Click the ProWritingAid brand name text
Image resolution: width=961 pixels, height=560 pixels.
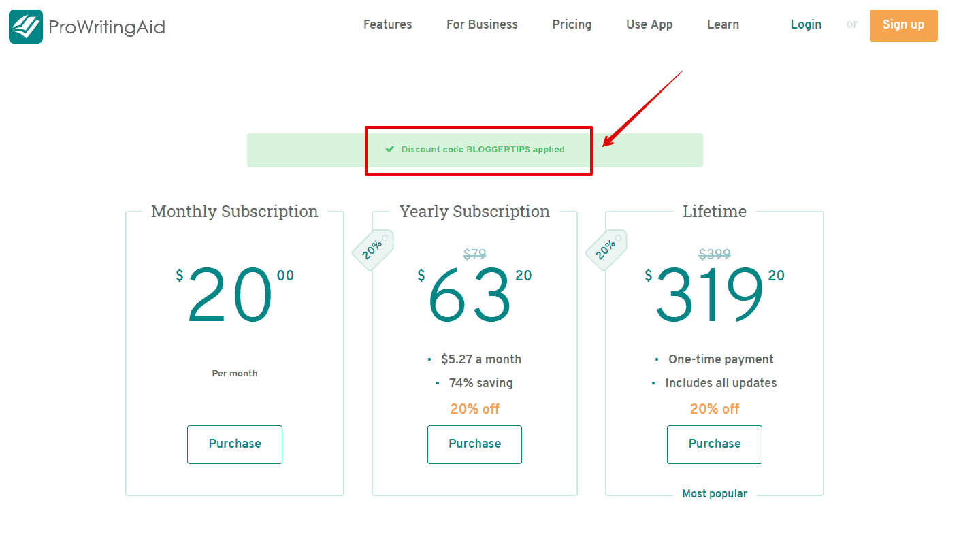coord(107,27)
